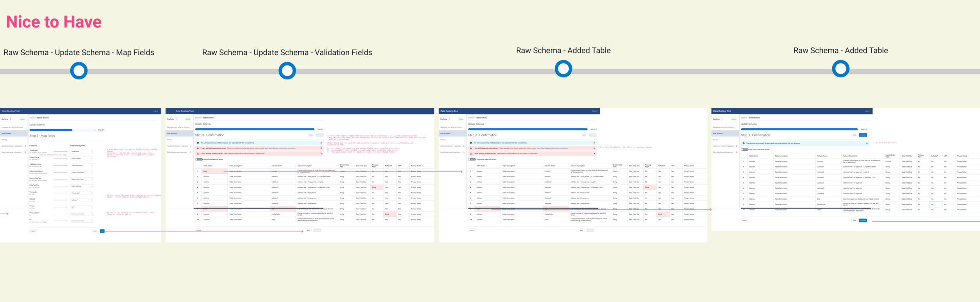Dismiss the "2 rows with table and column errors" banner
This screenshot has height=302, width=980.
tap(321, 148)
